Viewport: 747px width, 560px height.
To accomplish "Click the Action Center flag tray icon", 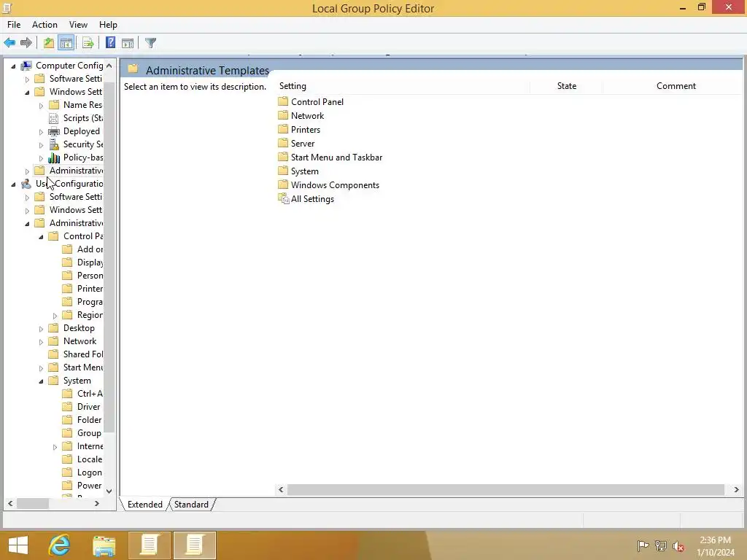I will click(x=643, y=545).
